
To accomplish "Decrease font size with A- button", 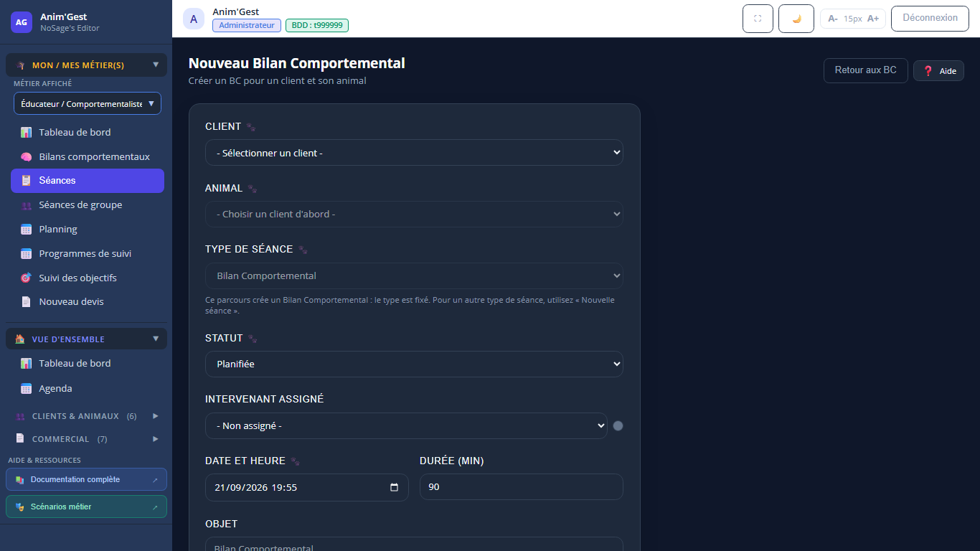I will pyautogui.click(x=833, y=19).
